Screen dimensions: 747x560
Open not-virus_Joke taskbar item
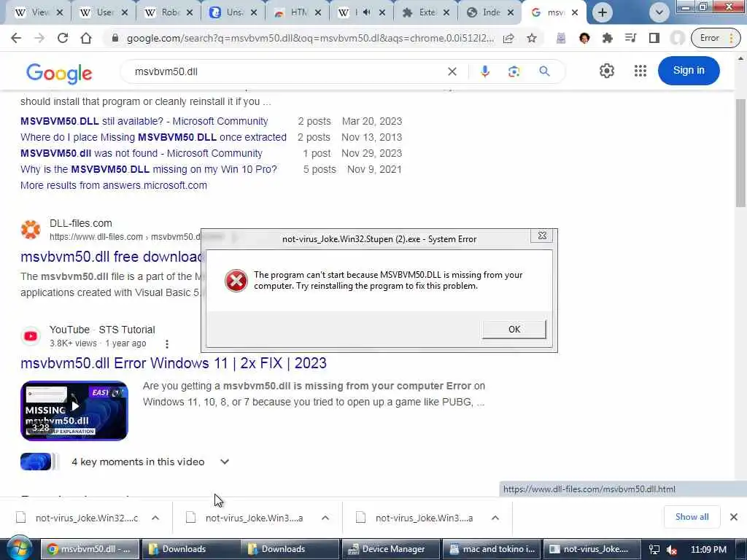(591, 549)
